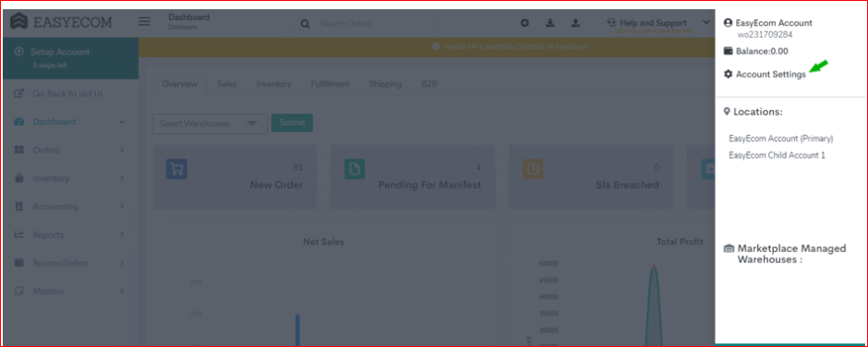Click the download icon in header
The height and width of the screenshot is (347, 868).
click(x=550, y=23)
